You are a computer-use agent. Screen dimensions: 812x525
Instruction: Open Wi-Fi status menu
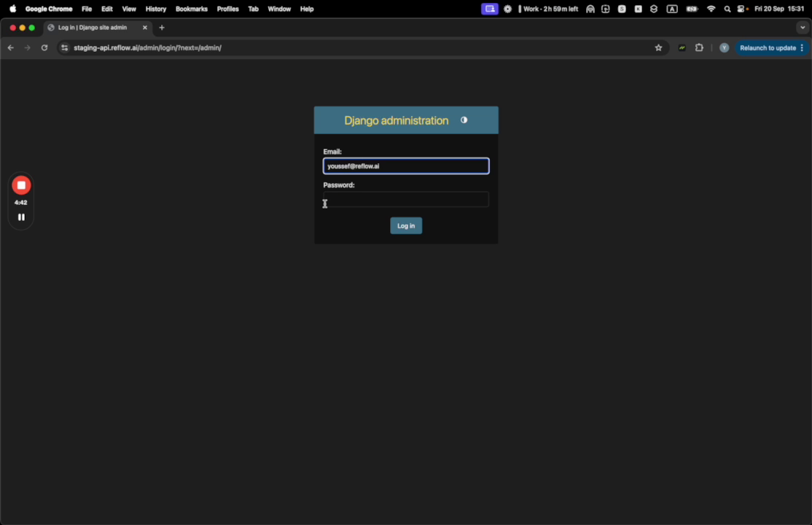[711, 9]
